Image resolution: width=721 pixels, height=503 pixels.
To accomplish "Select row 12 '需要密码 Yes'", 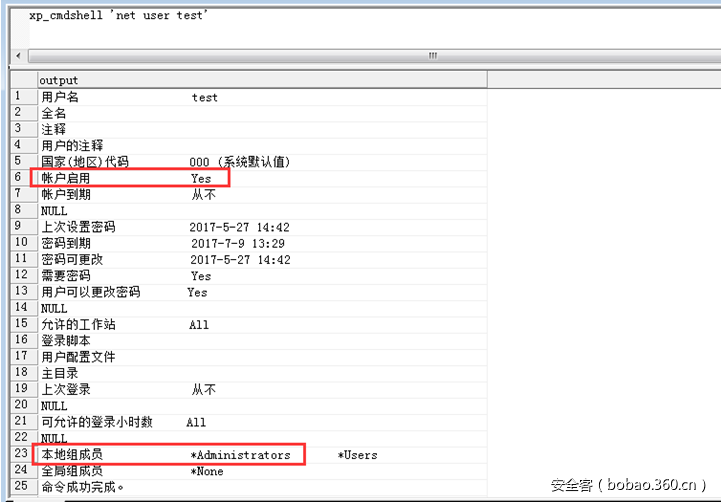I will point(262,276).
